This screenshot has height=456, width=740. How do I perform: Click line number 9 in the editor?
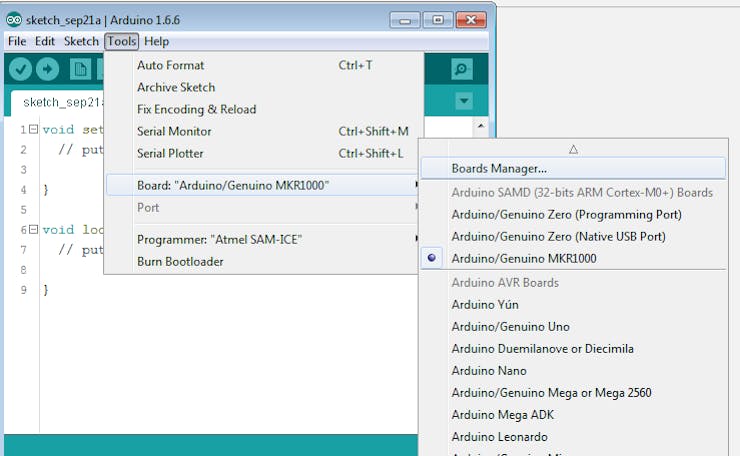coord(24,290)
